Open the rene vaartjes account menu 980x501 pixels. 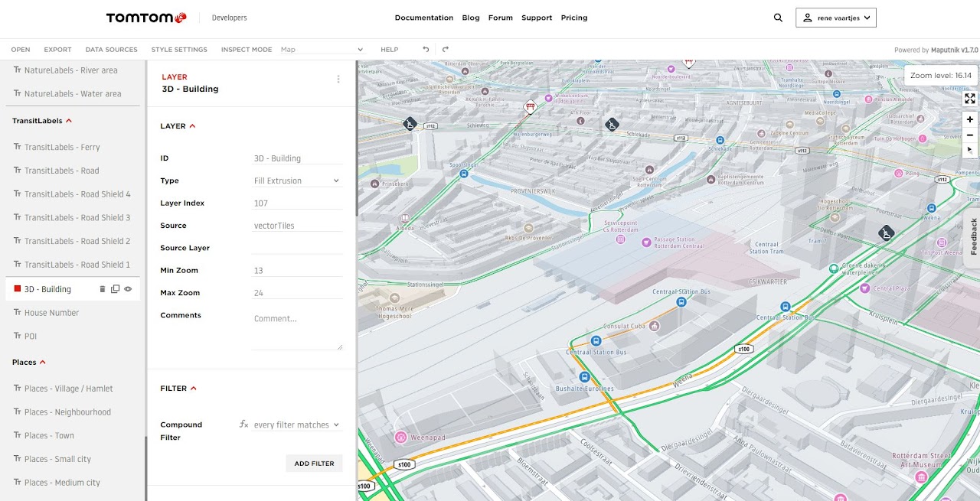836,17
